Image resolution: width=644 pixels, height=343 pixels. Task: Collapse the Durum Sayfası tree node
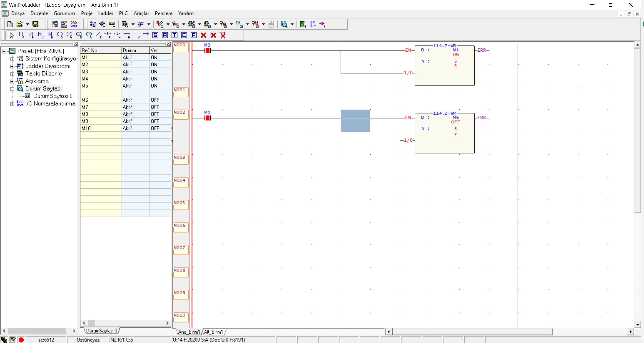(x=12, y=89)
